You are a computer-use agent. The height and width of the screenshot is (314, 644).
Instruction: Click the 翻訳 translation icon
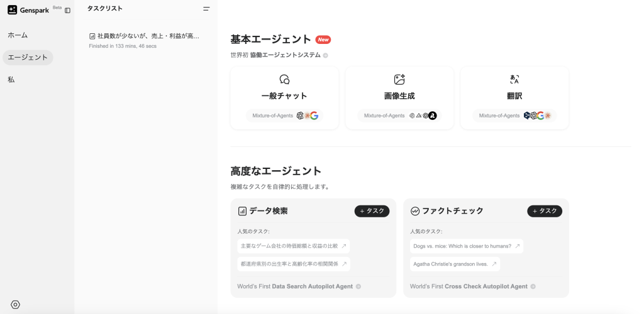pos(514,80)
